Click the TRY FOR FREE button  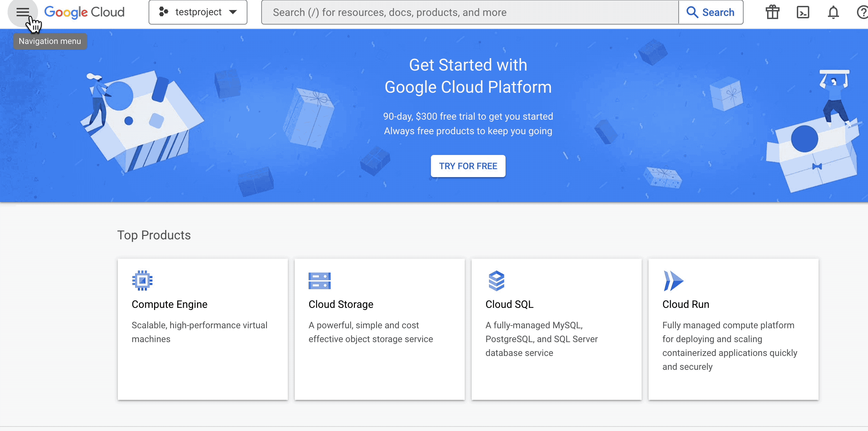click(x=468, y=166)
